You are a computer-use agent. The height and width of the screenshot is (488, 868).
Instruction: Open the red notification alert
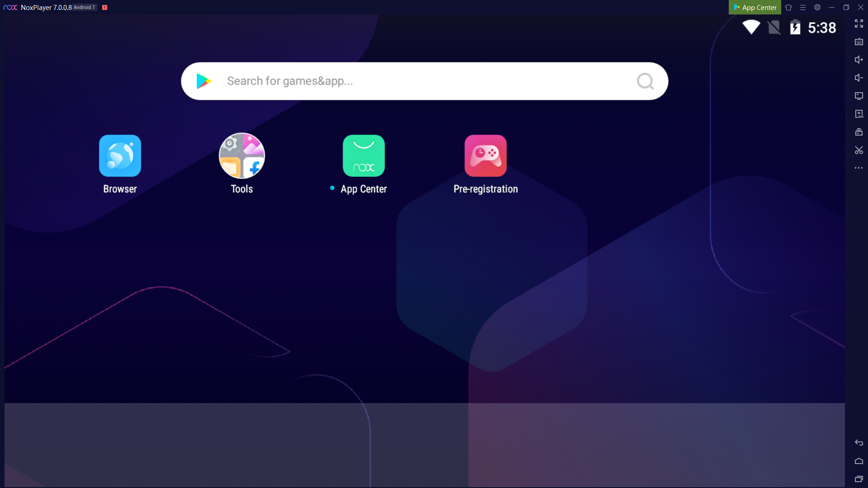[104, 7]
